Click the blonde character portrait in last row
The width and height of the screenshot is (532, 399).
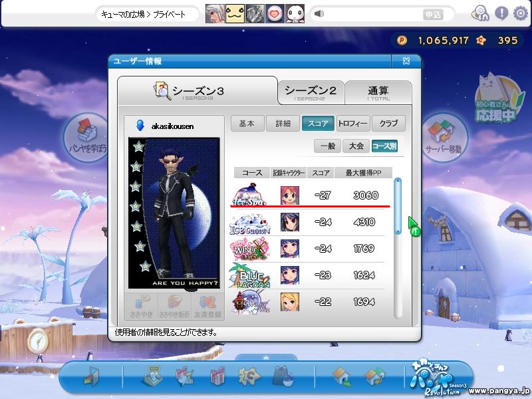[290, 302]
